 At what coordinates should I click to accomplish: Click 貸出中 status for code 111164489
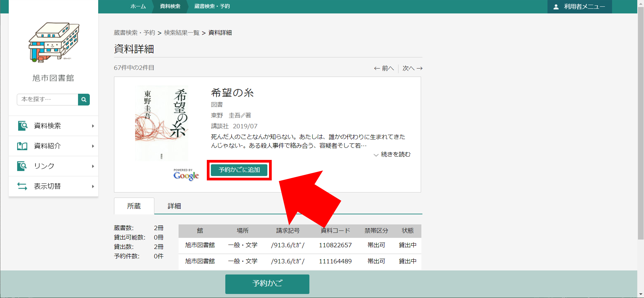click(x=408, y=261)
